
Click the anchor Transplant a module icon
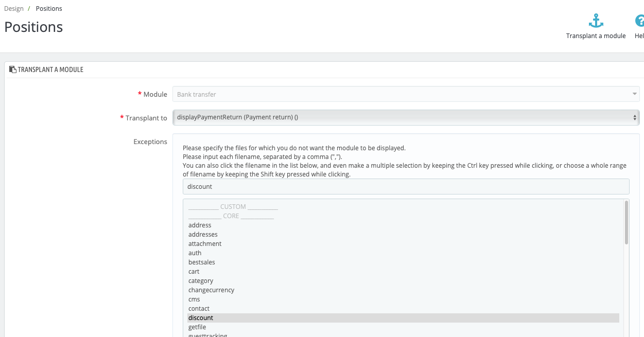click(596, 21)
